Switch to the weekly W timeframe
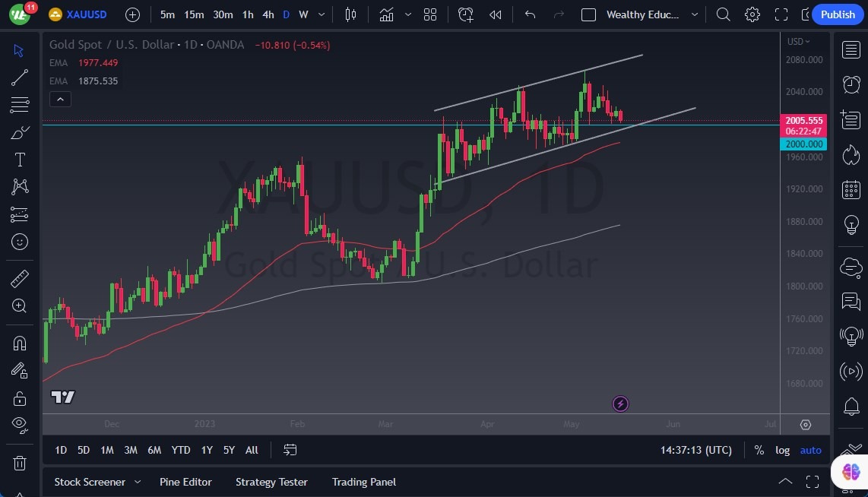 click(303, 14)
